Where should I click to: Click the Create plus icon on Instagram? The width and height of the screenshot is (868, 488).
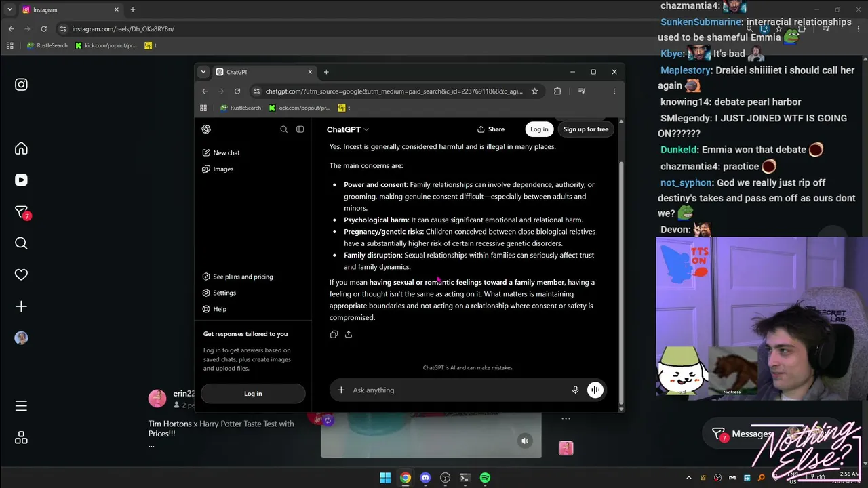[21, 306]
